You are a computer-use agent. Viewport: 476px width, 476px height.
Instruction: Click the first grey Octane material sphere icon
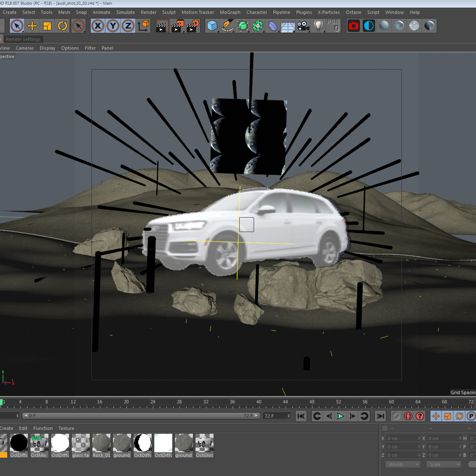(384, 26)
